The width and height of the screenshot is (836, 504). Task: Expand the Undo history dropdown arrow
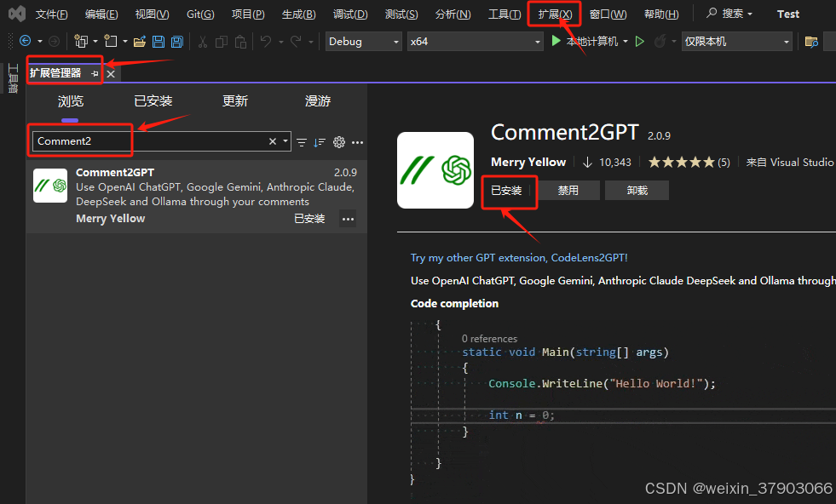(281, 41)
